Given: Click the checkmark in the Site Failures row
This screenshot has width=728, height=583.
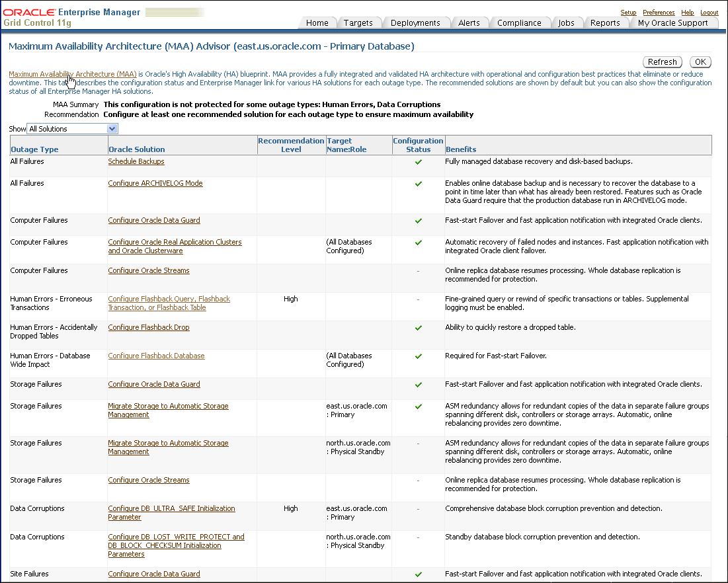Looking at the screenshot, I should point(418,574).
